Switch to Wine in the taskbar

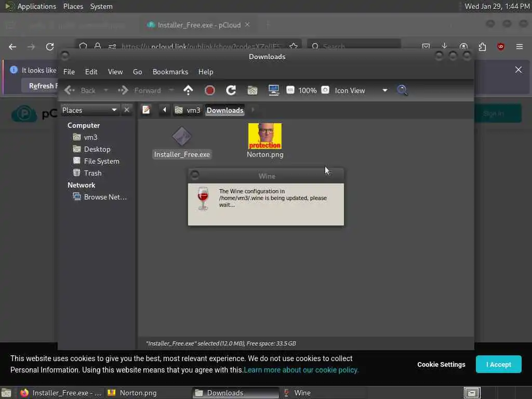pos(324,393)
